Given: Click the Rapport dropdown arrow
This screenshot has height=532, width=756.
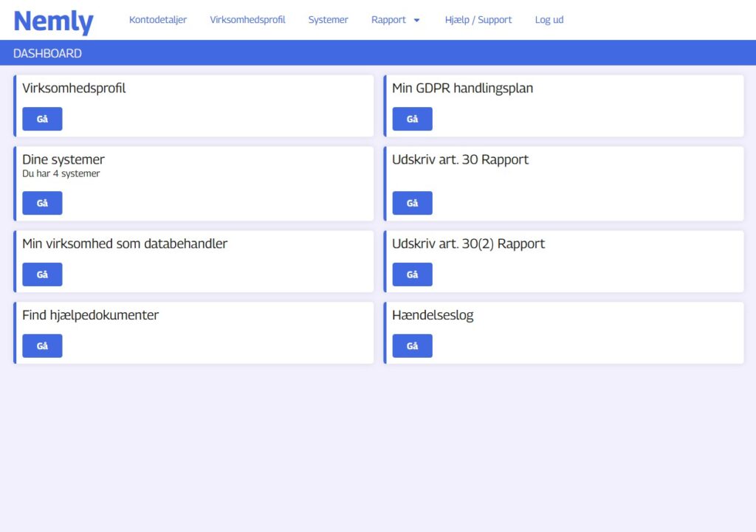Looking at the screenshot, I should coord(416,21).
